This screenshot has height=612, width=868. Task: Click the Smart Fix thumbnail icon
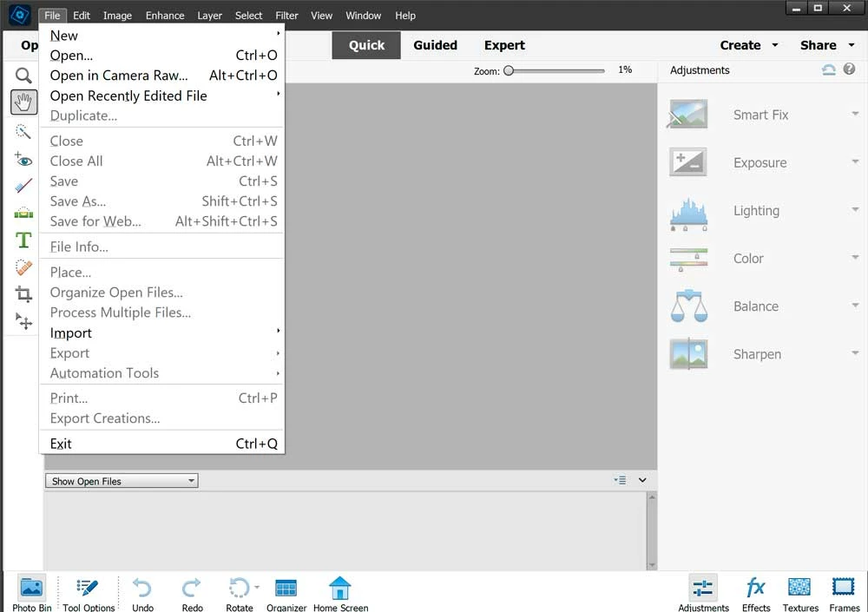click(688, 114)
